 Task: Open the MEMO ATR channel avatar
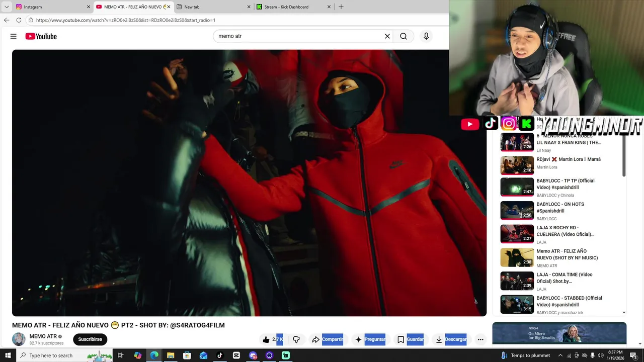click(x=19, y=339)
